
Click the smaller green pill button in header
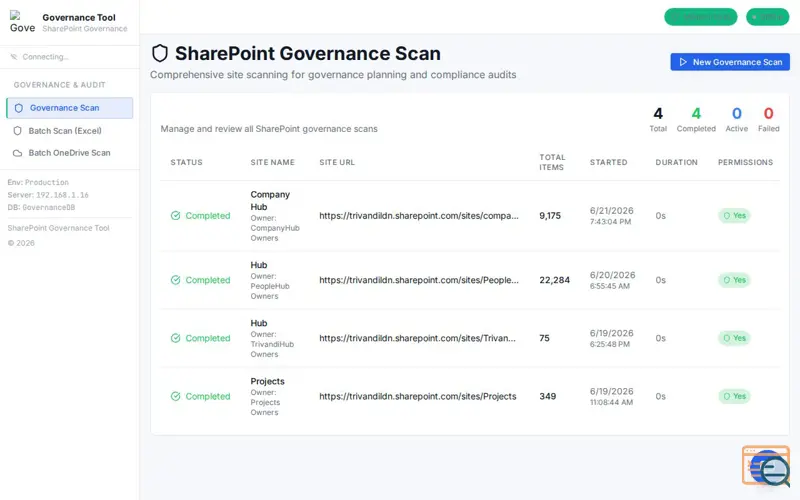coord(767,17)
